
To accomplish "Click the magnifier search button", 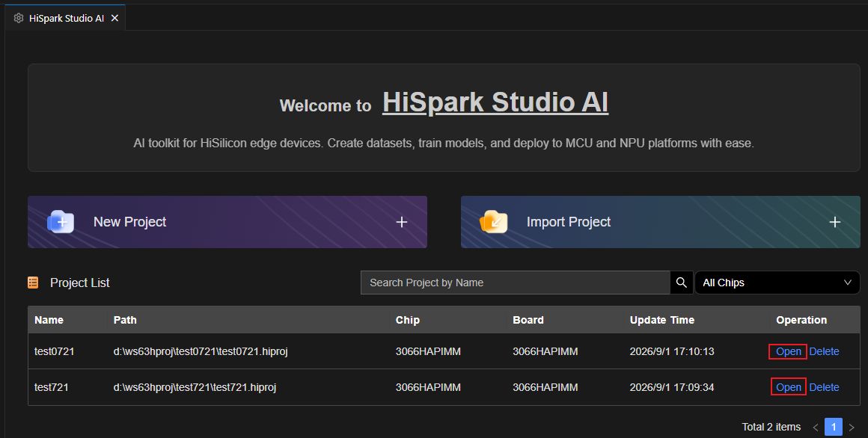I will coord(682,283).
